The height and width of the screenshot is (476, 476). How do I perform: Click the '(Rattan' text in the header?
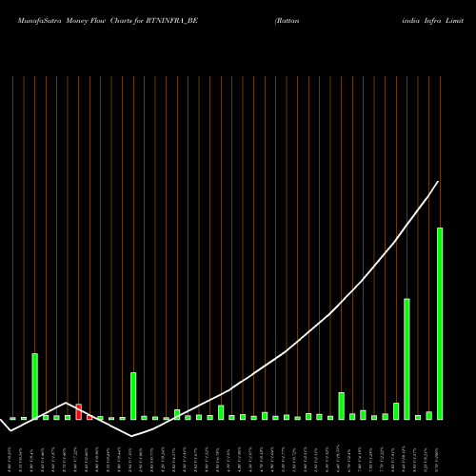point(288,21)
